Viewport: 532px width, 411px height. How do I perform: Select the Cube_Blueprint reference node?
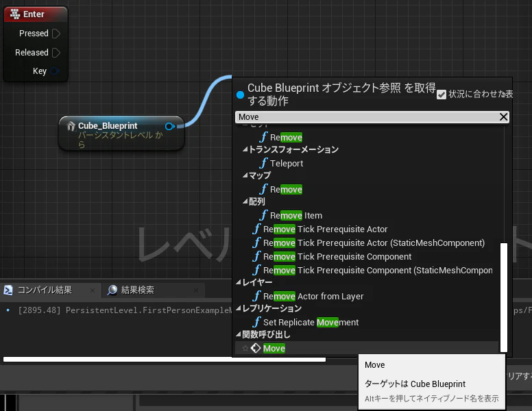pos(121,134)
